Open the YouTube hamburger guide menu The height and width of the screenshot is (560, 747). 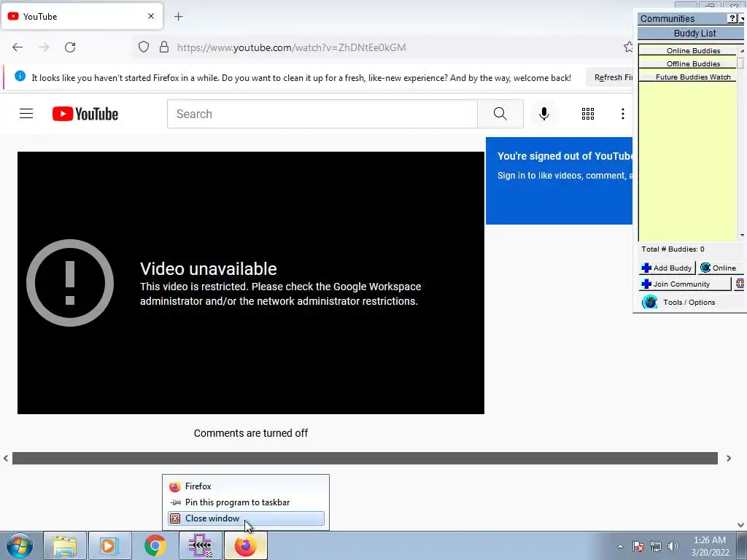[26, 114]
